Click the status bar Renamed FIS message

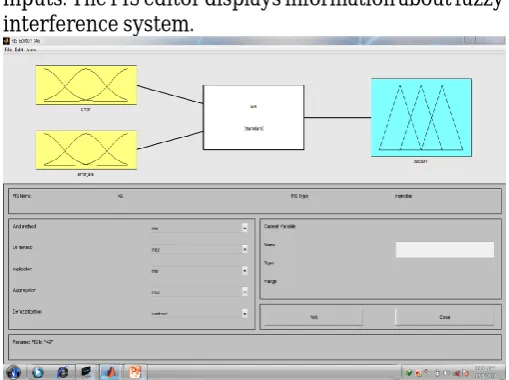pos(33,342)
